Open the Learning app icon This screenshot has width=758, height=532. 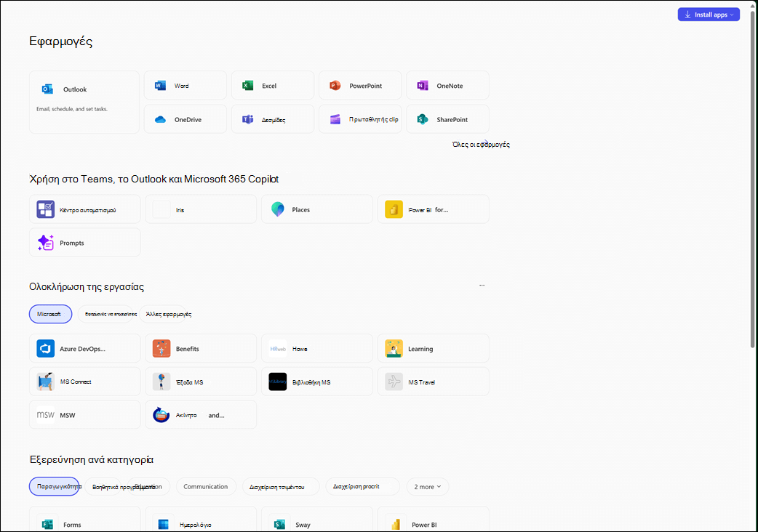(x=394, y=348)
